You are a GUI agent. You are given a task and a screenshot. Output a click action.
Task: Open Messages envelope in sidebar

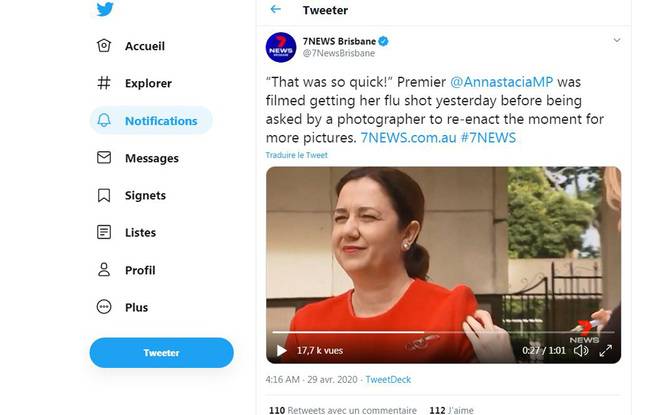point(151,158)
